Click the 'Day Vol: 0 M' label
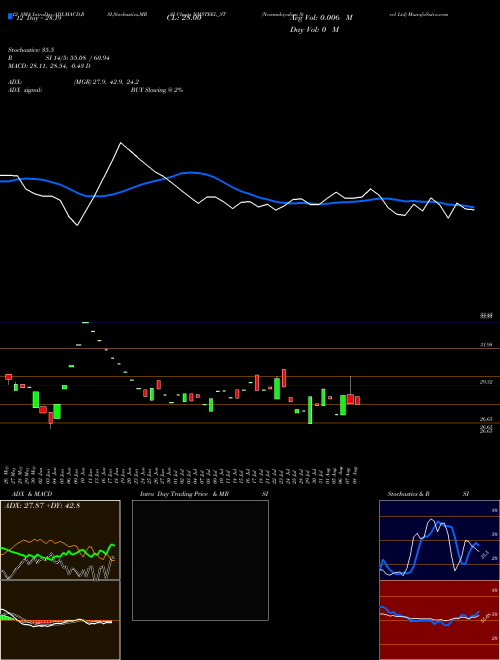This screenshot has height=660, width=500. pyautogui.click(x=314, y=30)
